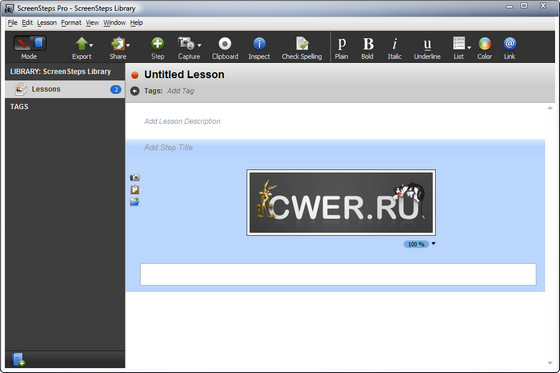Toggle the Mode switch

click(x=30, y=44)
